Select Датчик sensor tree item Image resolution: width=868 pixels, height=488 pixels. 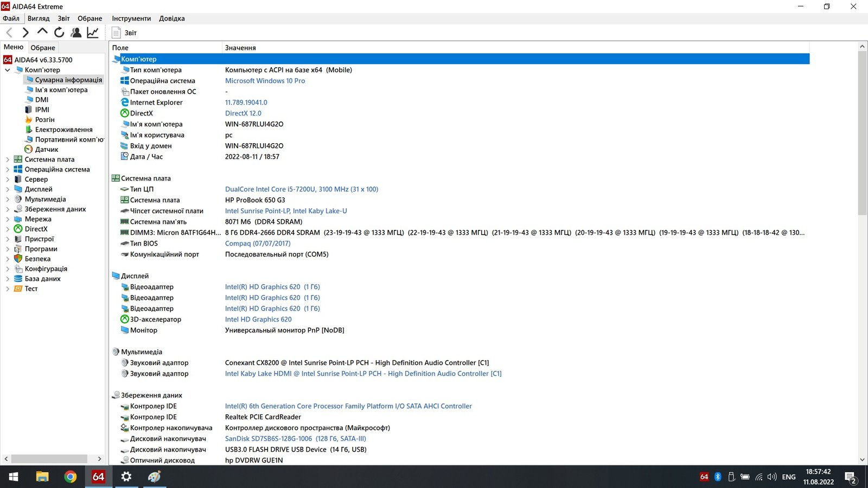click(x=47, y=150)
